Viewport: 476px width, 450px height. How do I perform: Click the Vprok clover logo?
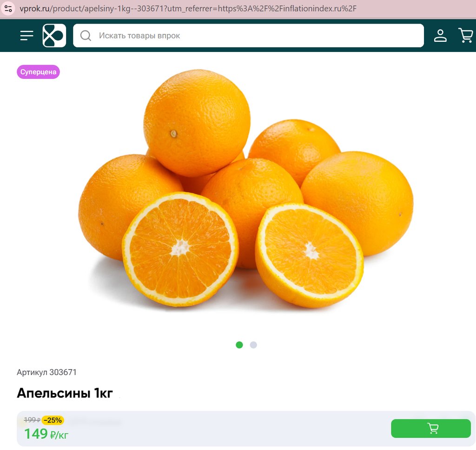(54, 35)
